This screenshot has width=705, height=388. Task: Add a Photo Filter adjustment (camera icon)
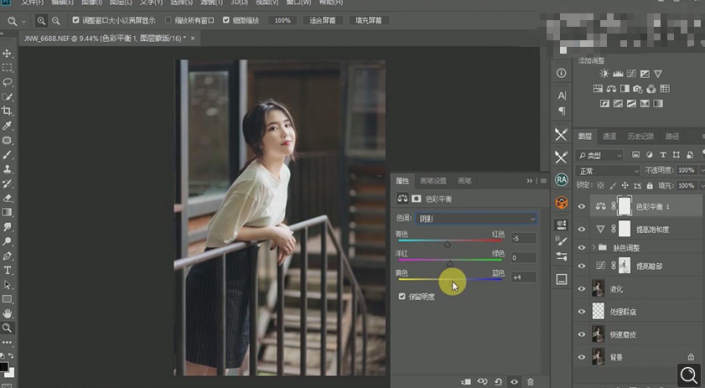638,89
